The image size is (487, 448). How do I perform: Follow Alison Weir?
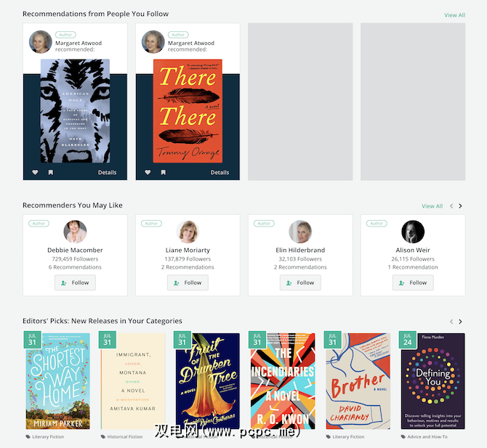(413, 282)
